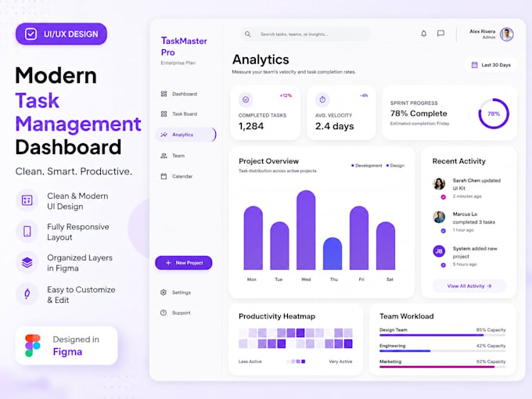Click status dot under Sarah Chen's activity
This screenshot has height=399, width=532.
(x=443, y=197)
